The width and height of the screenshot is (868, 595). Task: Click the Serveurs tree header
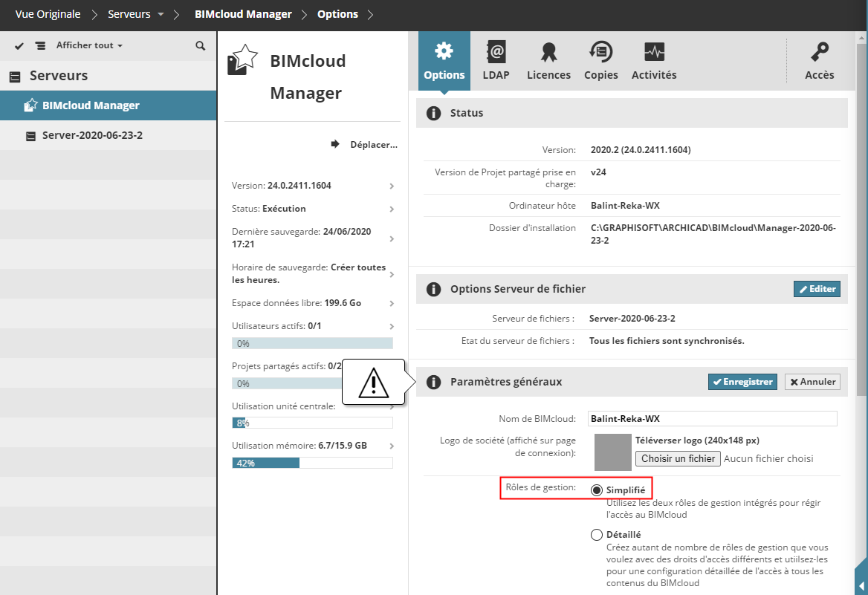coord(108,76)
